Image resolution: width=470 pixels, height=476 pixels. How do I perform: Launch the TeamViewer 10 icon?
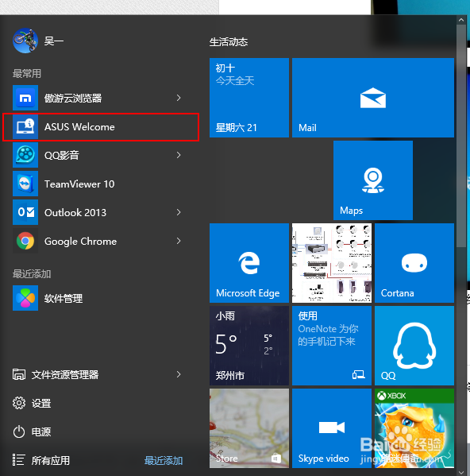pyautogui.click(x=25, y=184)
